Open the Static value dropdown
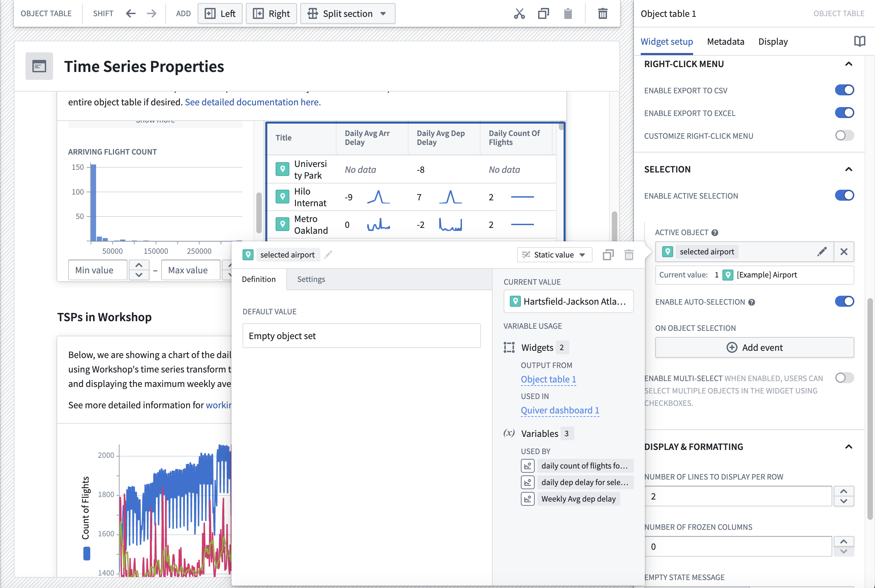Screen dimensions: 875x588 point(554,255)
